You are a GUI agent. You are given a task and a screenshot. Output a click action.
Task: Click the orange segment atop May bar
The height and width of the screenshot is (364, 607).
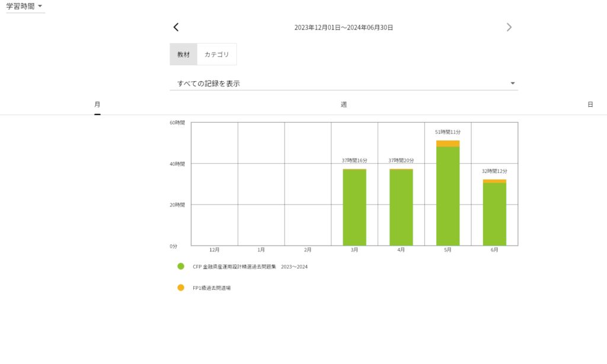coord(448,143)
